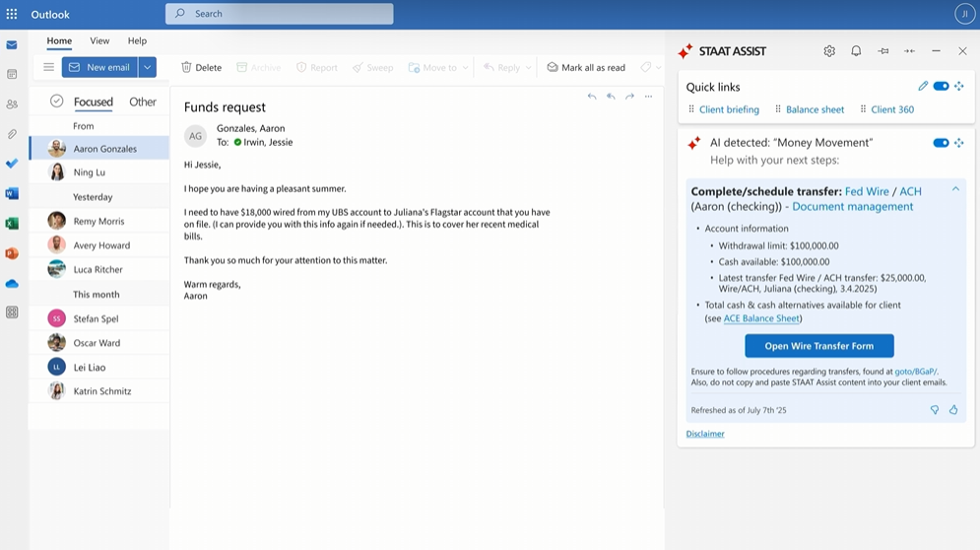Open the Client 360 quick link
The image size is (980, 550).
click(892, 109)
